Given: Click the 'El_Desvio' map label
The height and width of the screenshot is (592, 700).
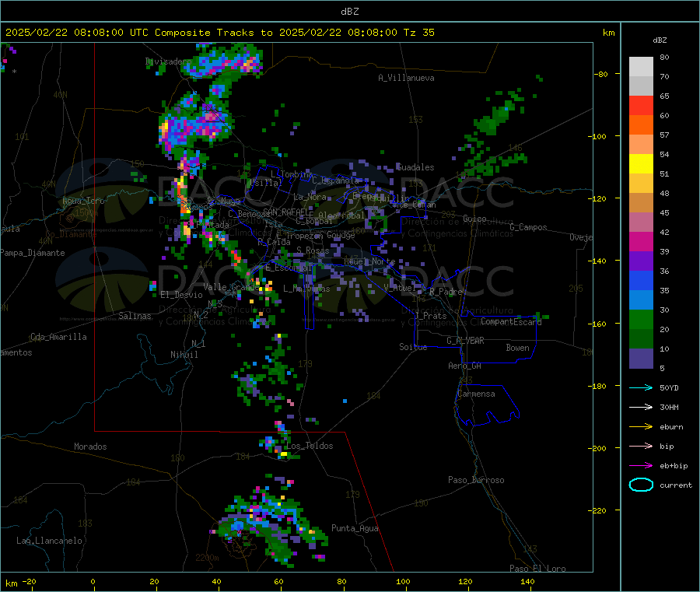Looking at the screenshot, I should pyautogui.click(x=181, y=295).
